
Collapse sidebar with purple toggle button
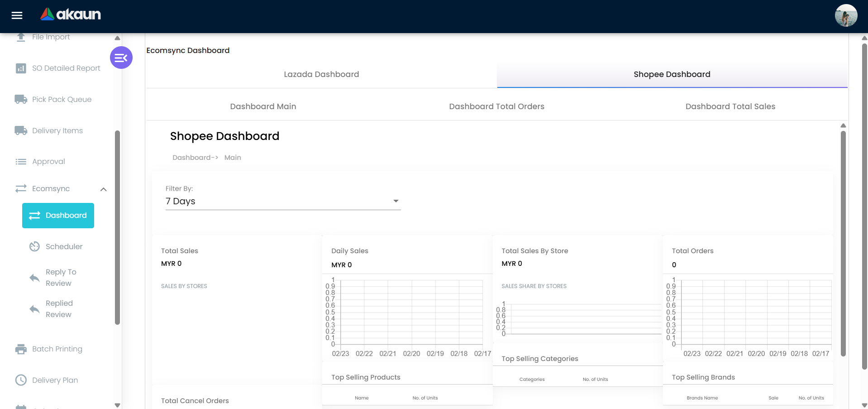(x=121, y=58)
